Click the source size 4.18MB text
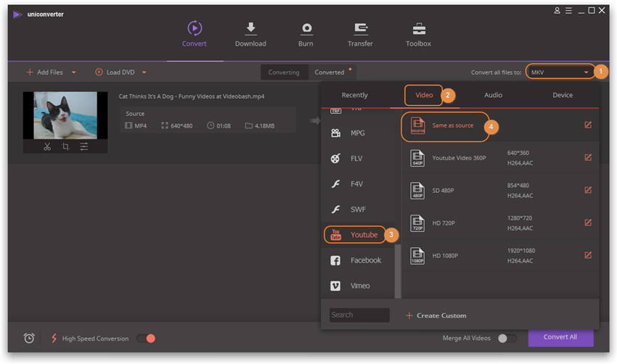617x364 pixels. (264, 125)
